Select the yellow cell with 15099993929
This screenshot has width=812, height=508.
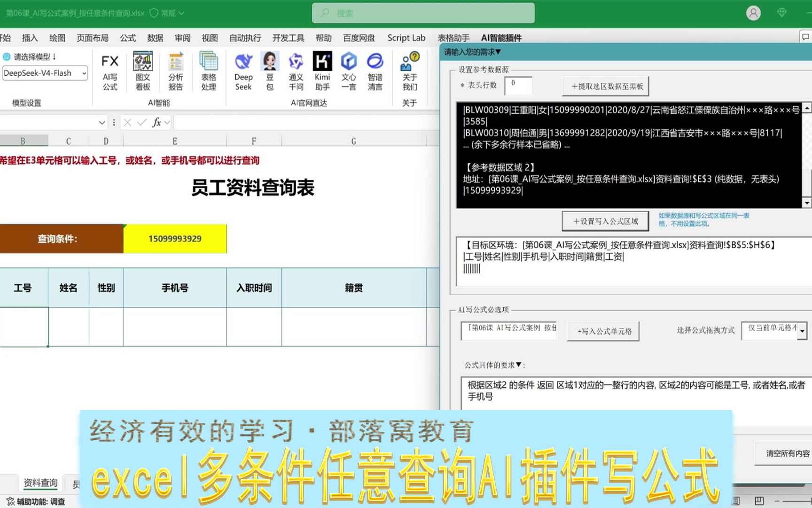[x=175, y=238]
